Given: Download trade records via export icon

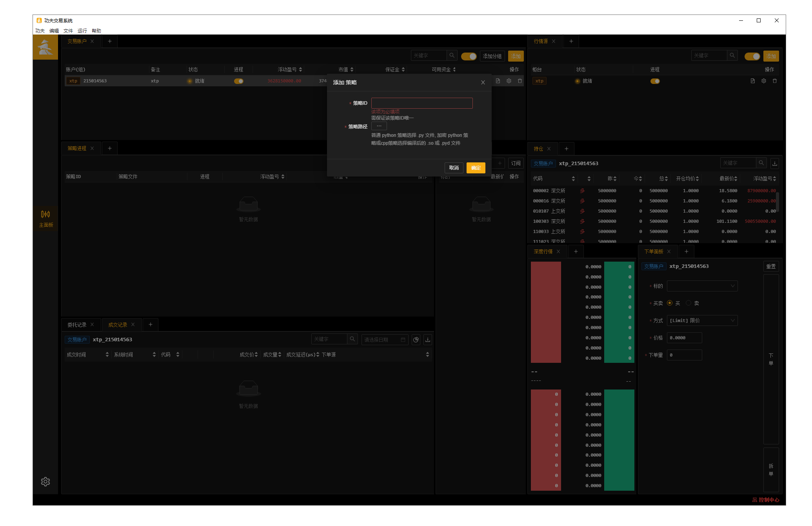Looking at the screenshot, I should pos(428,340).
